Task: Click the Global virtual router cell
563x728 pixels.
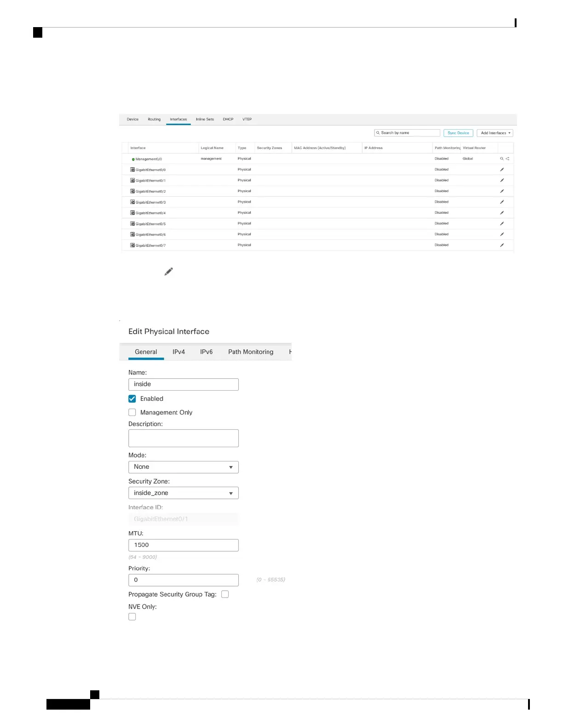Action: click(x=468, y=159)
